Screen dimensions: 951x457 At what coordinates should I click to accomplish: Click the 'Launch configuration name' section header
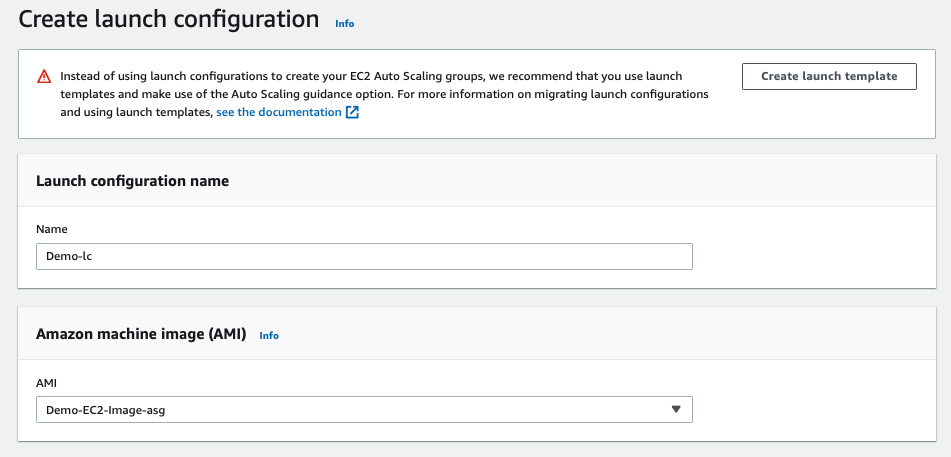pyautogui.click(x=132, y=181)
